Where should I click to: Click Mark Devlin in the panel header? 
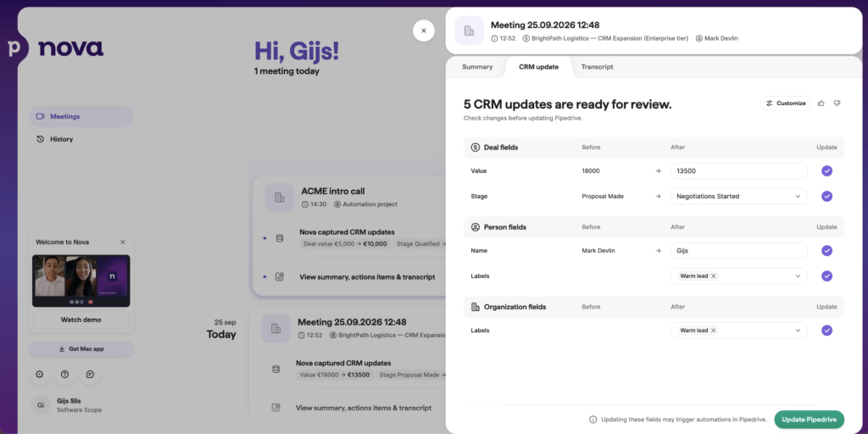(x=717, y=38)
